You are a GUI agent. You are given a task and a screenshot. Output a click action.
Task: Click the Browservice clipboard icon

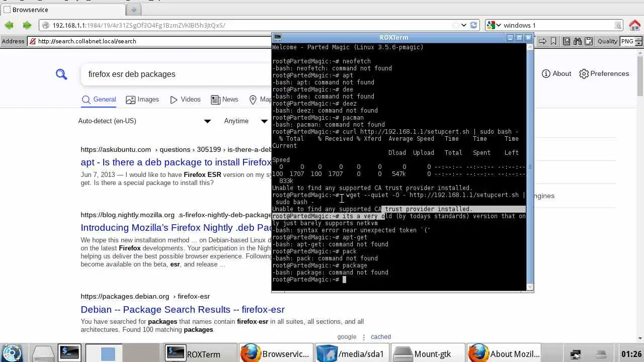coord(589,41)
